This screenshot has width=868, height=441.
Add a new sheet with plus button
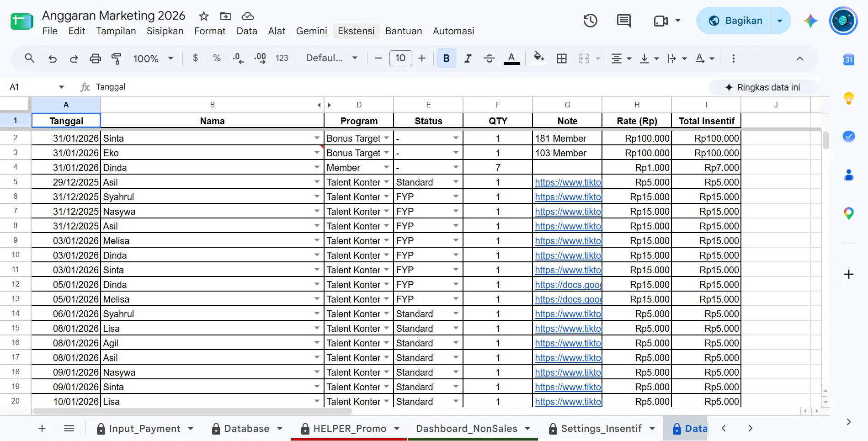(42, 428)
